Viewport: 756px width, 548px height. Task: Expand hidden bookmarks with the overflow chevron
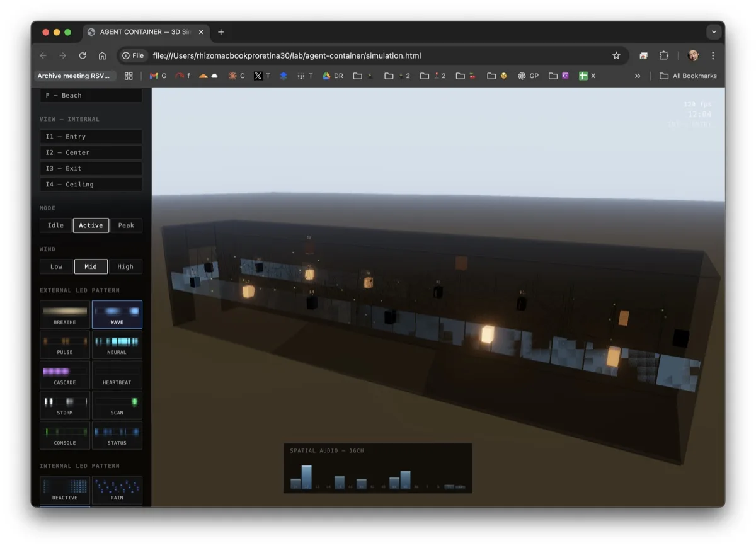[638, 76]
